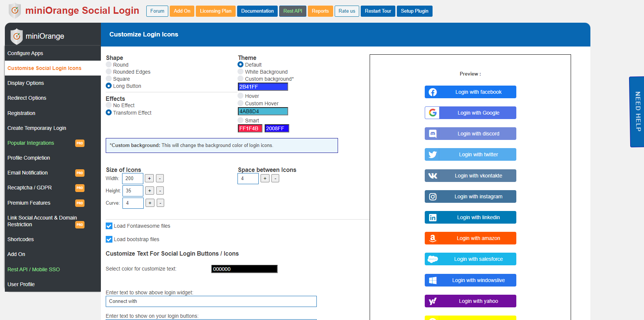Click the Restart Tour button

tap(378, 11)
